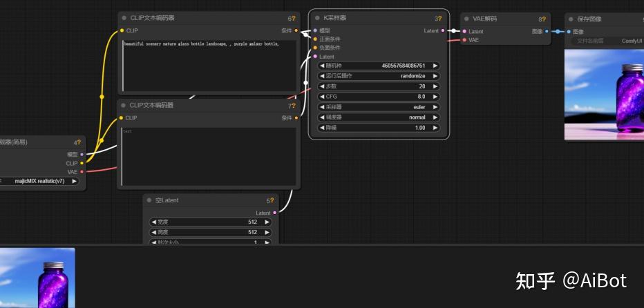Click the Latent output port on K采样器
Screen dimensions: 644x308
pos(443,30)
